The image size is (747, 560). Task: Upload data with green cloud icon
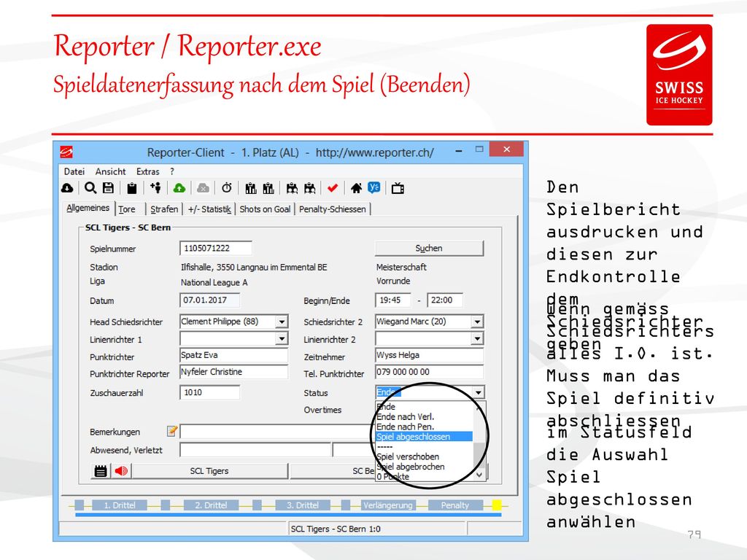click(x=179, y=189)
